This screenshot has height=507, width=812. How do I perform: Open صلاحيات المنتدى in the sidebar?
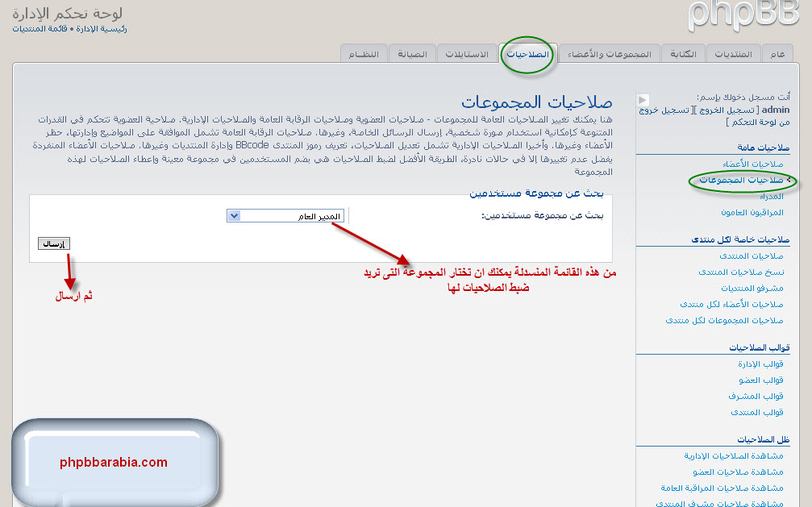[752, 256]
